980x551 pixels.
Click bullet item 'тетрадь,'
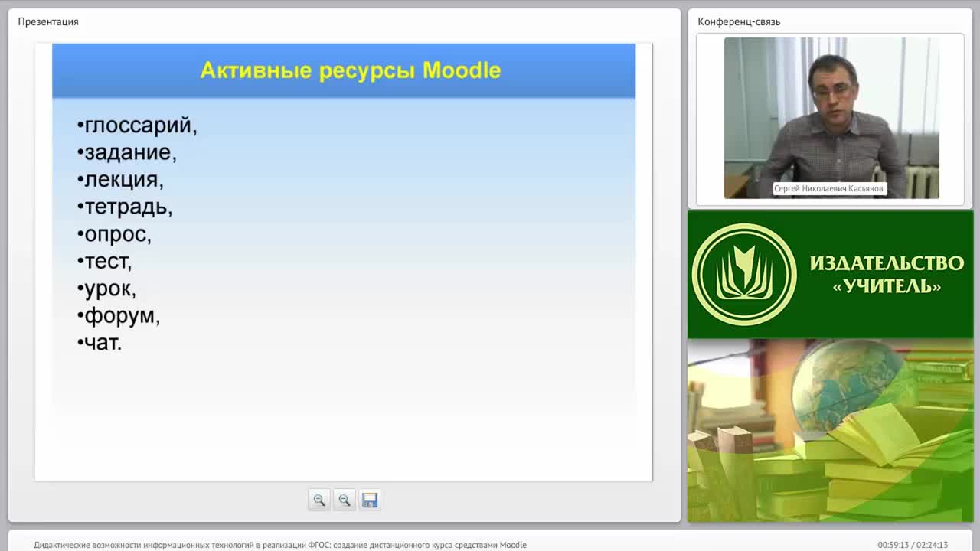coord(125,207)
